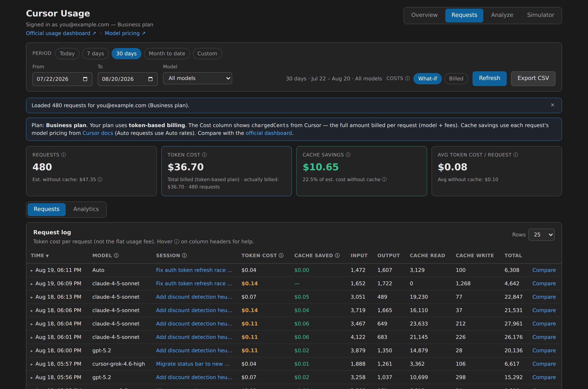Switch costs mode to What-if
The image size is (588, 389).
click(427, 79)
